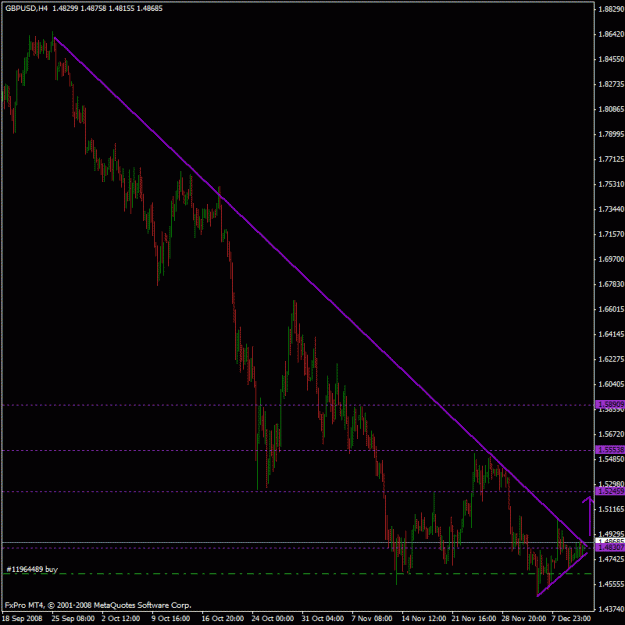Click the 24 Oct 00:00 date label

point(273,619)
